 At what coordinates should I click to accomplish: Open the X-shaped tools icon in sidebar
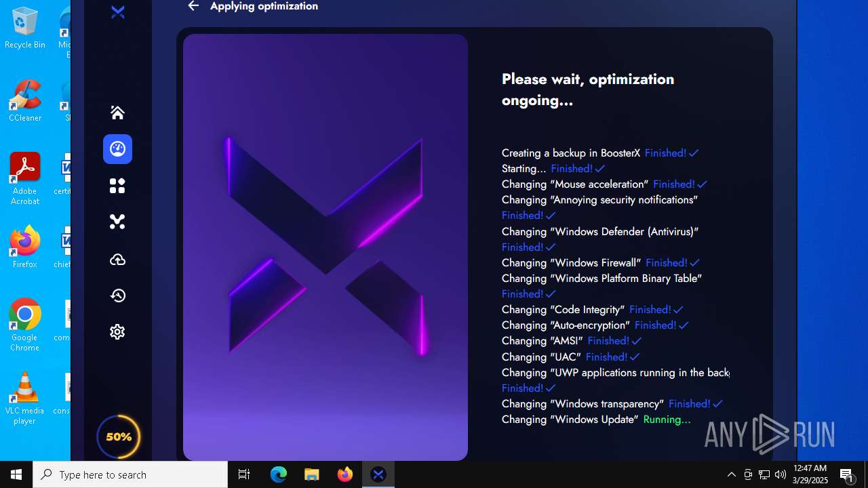pyautogui.click(x=117, y=222)
